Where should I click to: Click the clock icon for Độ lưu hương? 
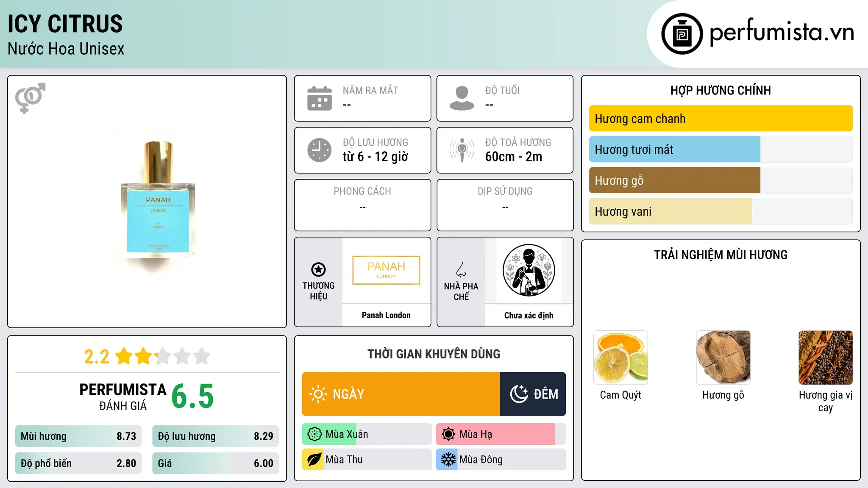tap(320, 150)
